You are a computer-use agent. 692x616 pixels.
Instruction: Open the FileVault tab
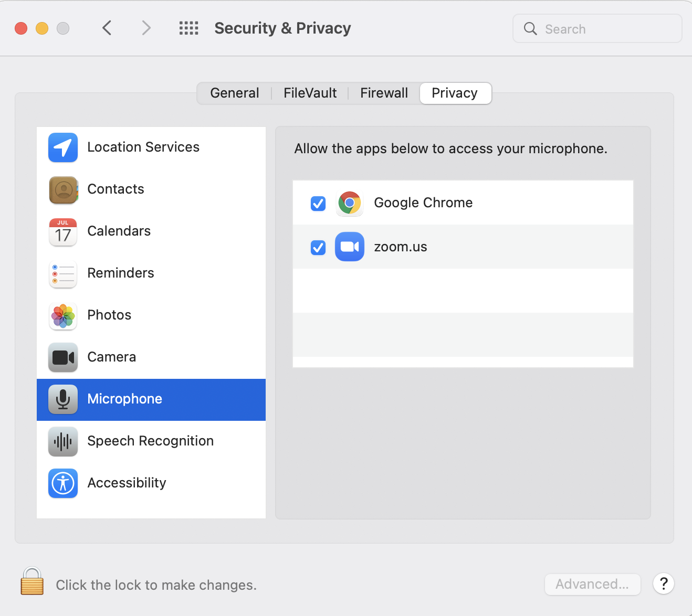(310, 93)
